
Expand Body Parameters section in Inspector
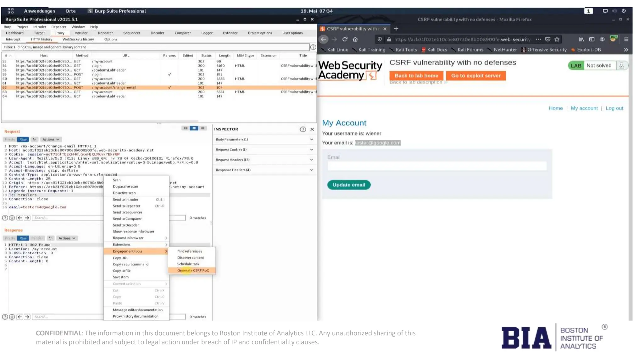tap(264, 140)
